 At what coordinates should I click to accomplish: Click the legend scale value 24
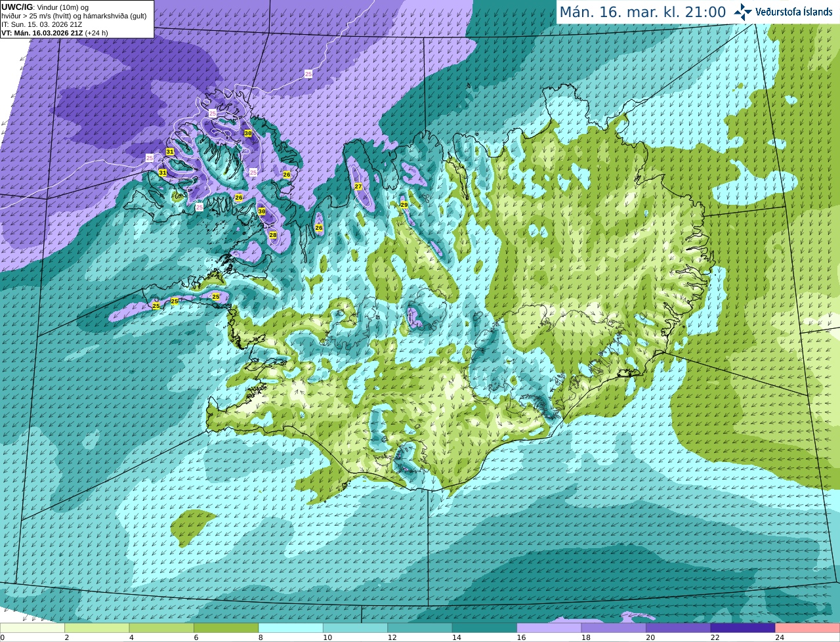pos(779,637)
